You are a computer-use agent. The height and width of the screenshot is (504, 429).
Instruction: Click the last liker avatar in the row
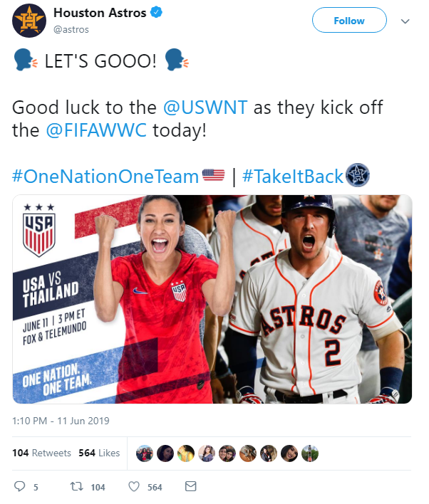tap(310, 453)
